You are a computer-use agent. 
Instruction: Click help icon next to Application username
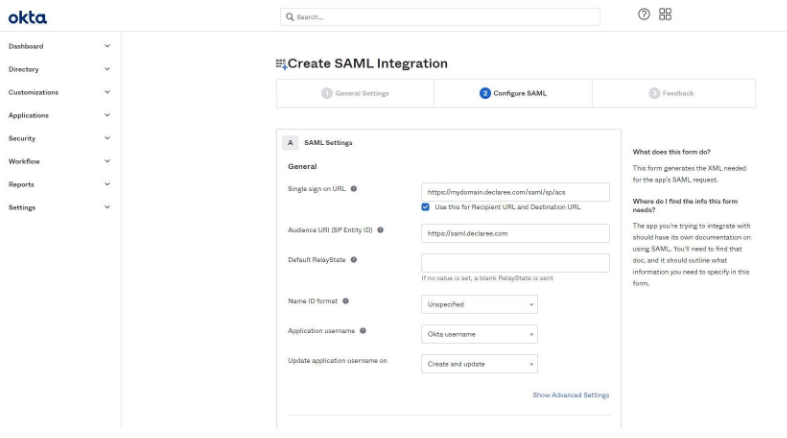(362, 330)
